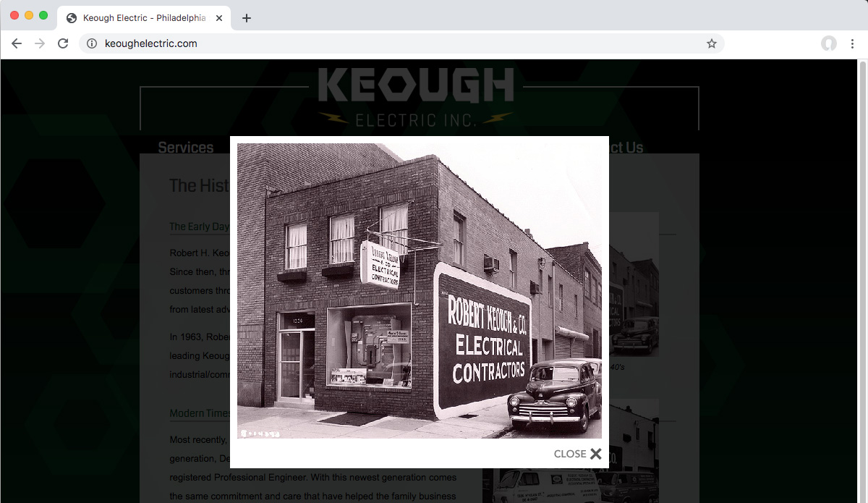This screenshot has height=503, width=868.
Task: Open Chrome three-dot menu
Action: pyautogui.click(x=853, y=43)
